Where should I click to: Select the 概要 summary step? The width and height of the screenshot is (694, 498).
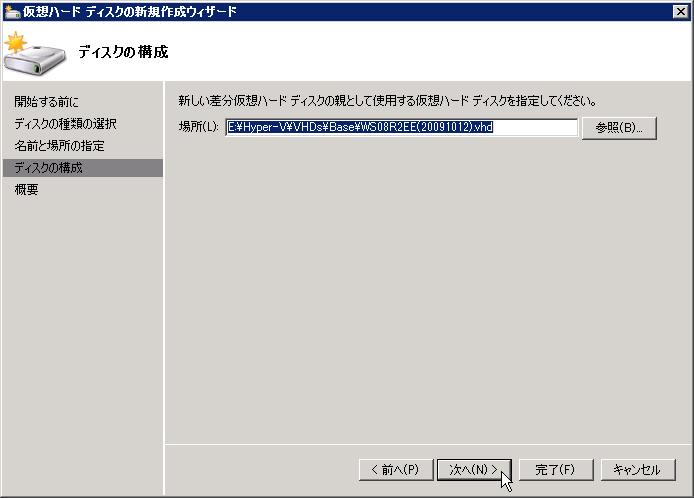point(27,189)
